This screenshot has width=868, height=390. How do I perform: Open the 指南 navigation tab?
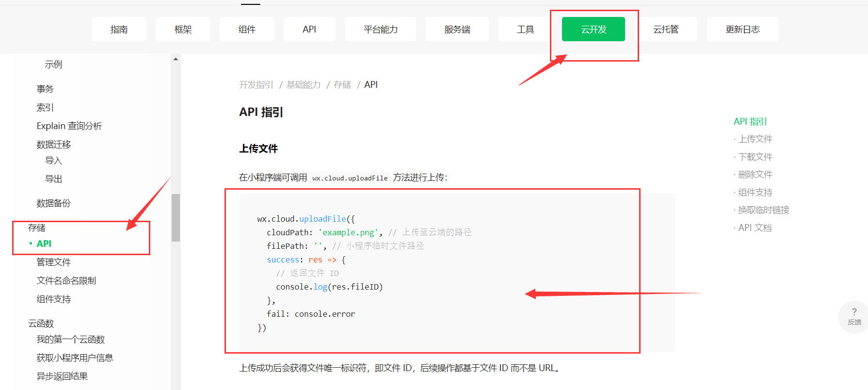tap(119, 29)
